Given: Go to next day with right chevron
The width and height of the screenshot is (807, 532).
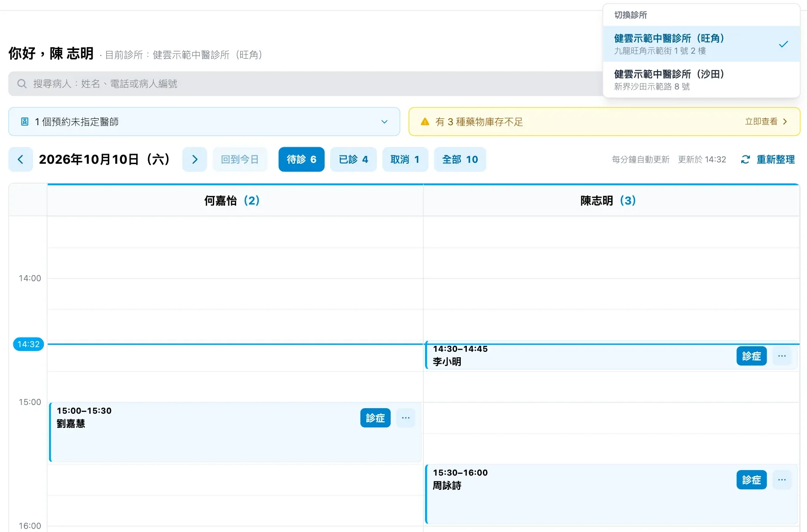Looking at the screenshot, I should tap(194, 159).
